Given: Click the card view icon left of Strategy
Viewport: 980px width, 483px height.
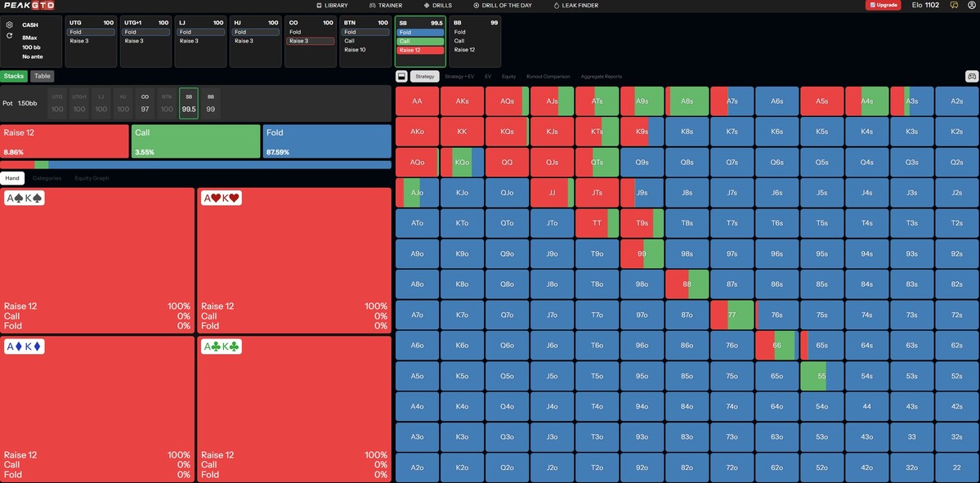Looking at the screenshot, I should point(401,76).
